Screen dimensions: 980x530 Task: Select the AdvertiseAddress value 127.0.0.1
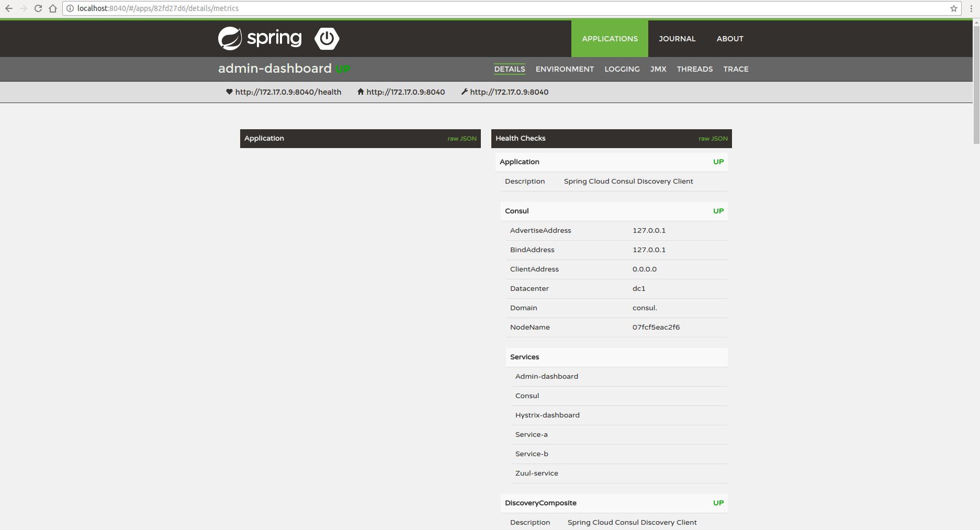tap(649, 230)
